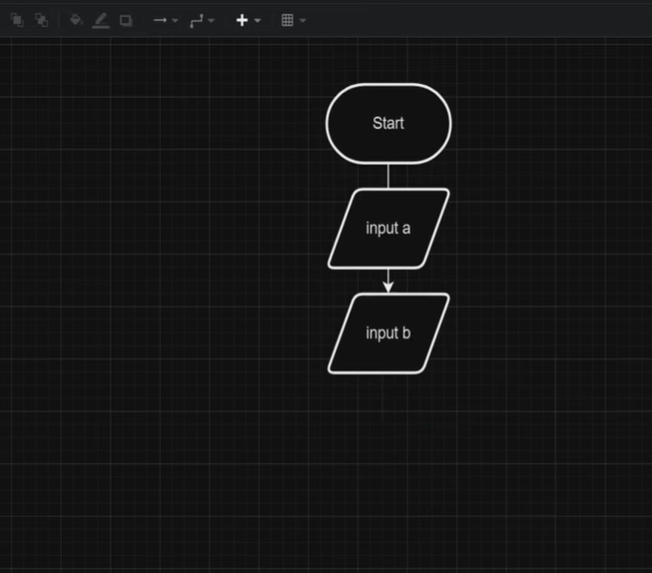Select the connector between Start and input a
The image size is (652, 573).
click(388, 176)
